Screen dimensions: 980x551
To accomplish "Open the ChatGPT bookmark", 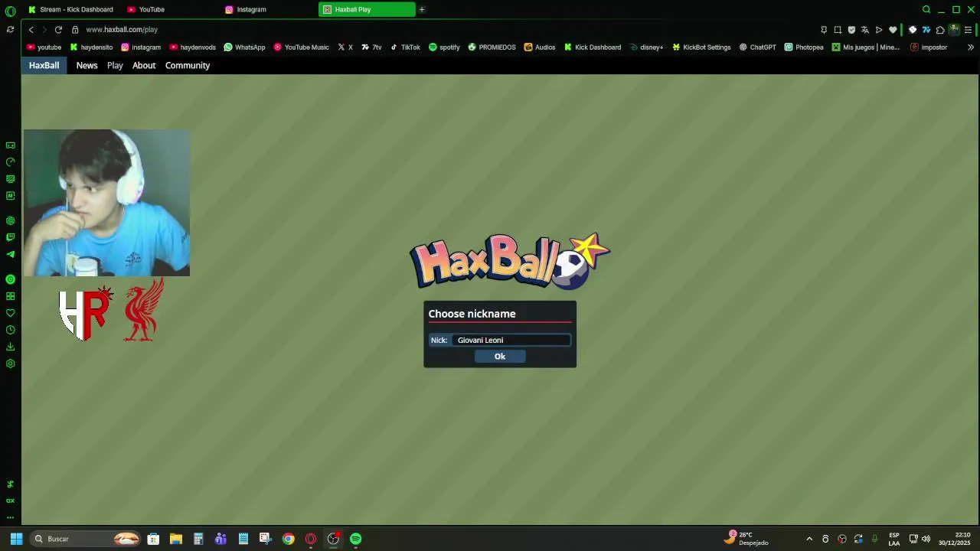I will 757,47.
